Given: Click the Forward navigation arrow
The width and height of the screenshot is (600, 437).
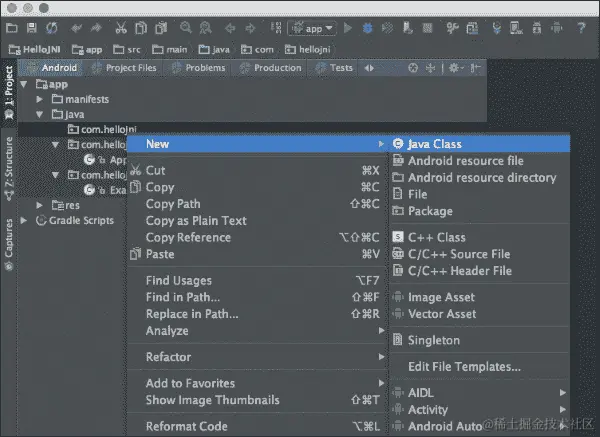Looking at the screenshot, I should (x=250, y=28).
